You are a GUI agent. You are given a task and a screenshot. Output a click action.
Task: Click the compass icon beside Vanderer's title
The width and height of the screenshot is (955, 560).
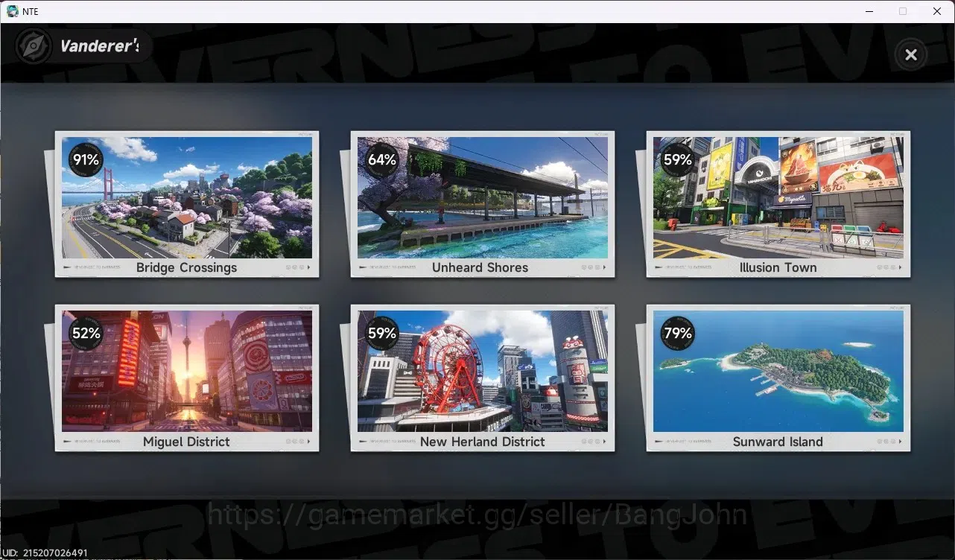(x=34, y=46)
